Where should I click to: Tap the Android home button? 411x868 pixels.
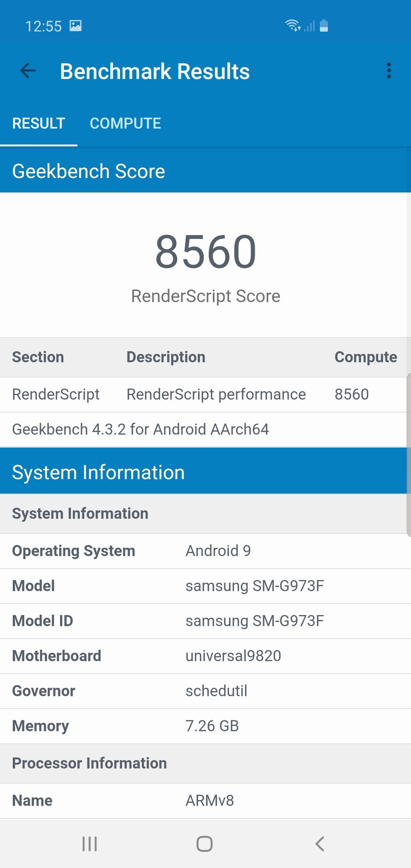tap(204, 844)
